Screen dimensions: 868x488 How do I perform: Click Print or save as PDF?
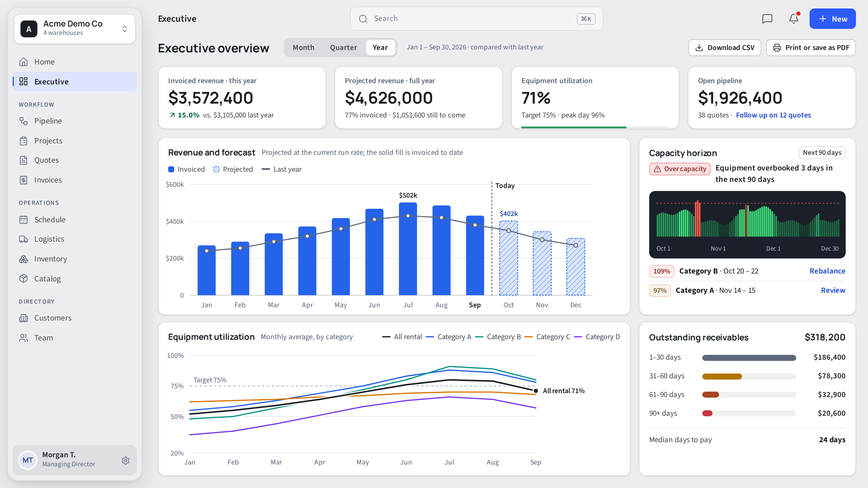(811, 48)
